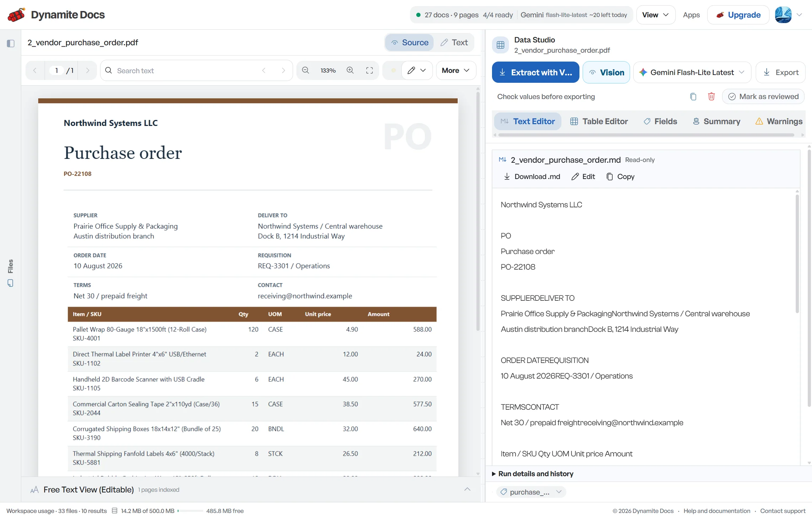The image size is (812, 519).
Task: Switch to Source view
Action: [x=410, y=42]
